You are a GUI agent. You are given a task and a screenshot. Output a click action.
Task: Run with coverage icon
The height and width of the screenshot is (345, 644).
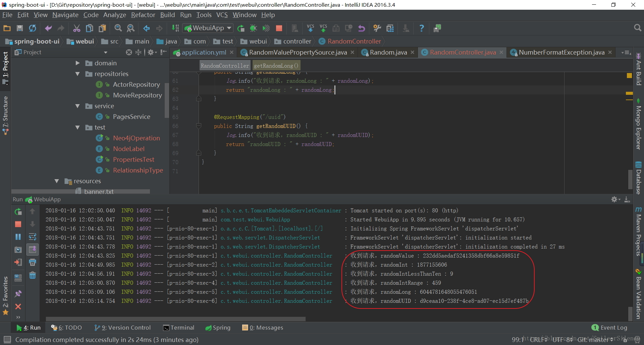tap(266, 28)
